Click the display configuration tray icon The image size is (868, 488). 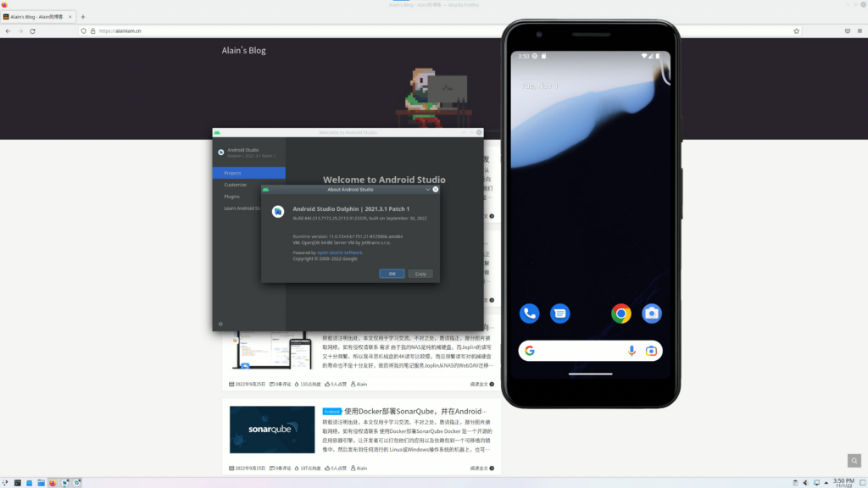tap(816, 482)
